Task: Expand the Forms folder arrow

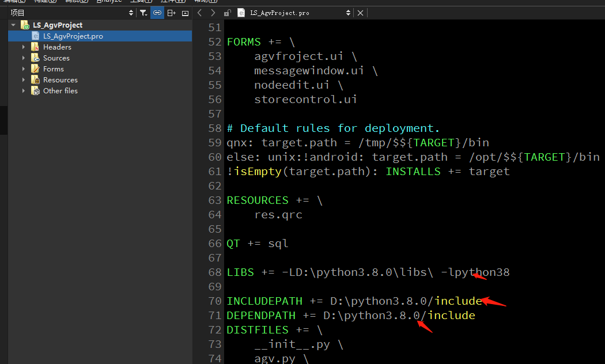Action: click(24, 69)
